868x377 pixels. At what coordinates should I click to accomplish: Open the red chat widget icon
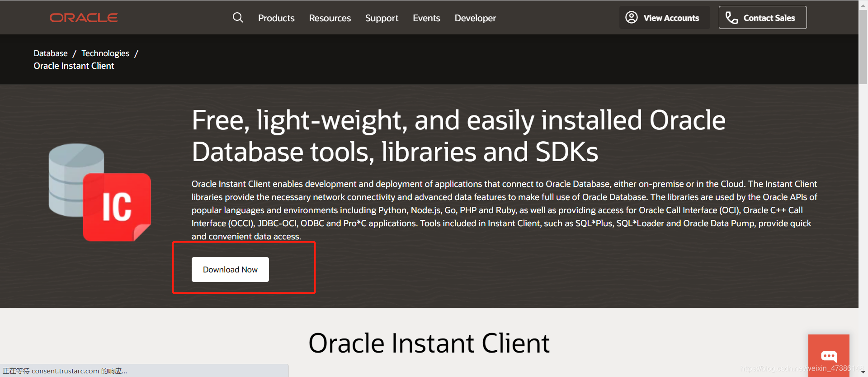click(829, 355)
